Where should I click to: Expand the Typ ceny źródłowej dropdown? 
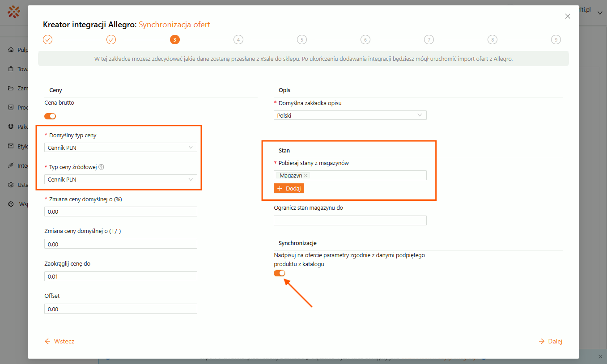point(121,180)
